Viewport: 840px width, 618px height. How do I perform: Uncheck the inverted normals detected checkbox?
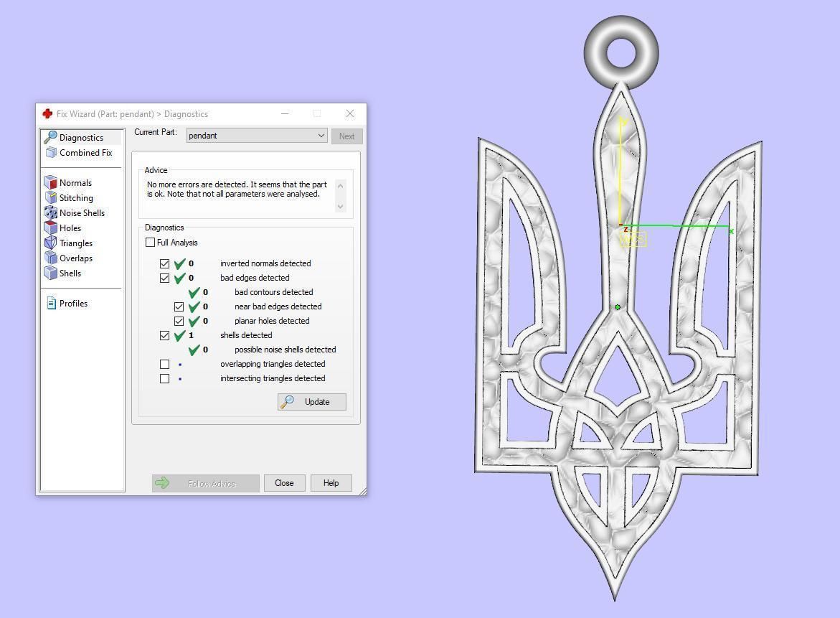(164, 263)
